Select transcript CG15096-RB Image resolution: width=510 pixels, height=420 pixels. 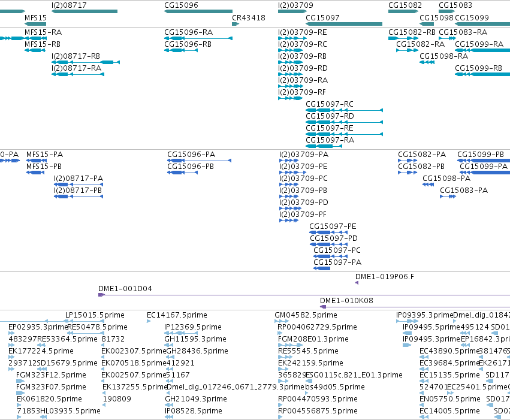coord(181,50)
